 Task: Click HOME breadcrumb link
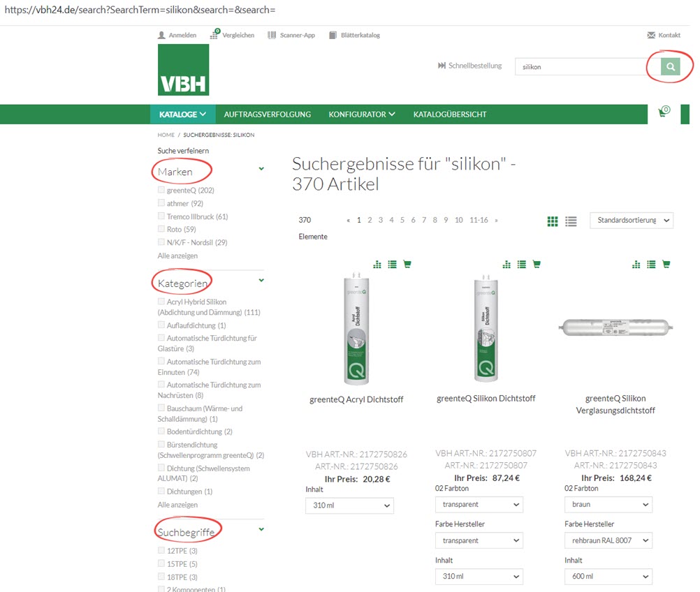coord(166,135)
